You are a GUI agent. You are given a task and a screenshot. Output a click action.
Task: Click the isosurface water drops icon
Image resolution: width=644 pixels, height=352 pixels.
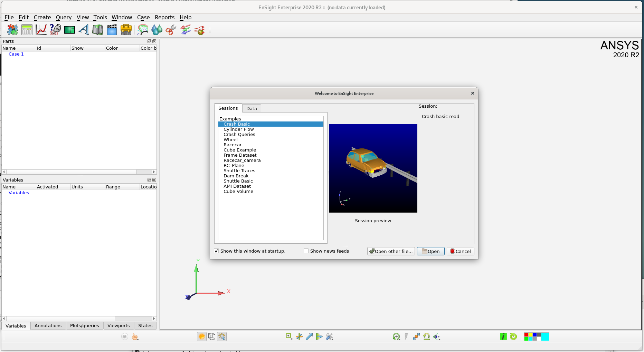point(157,30)
